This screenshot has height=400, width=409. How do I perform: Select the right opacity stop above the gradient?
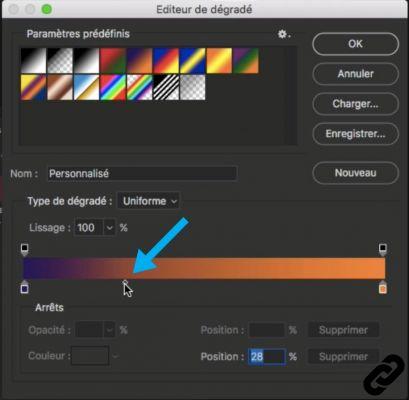(x=382, y=249)
